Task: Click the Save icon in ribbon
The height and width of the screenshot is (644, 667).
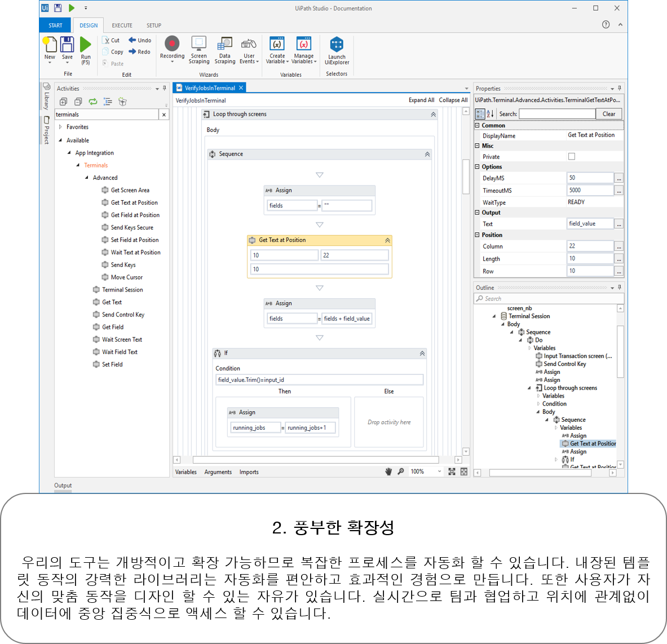Action: (67, 45)
